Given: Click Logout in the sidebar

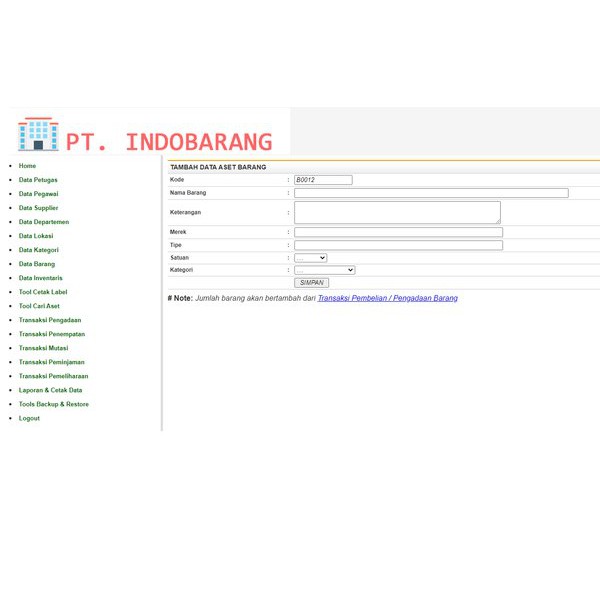Looking at the screenshot, I should [x=29, y=418].
